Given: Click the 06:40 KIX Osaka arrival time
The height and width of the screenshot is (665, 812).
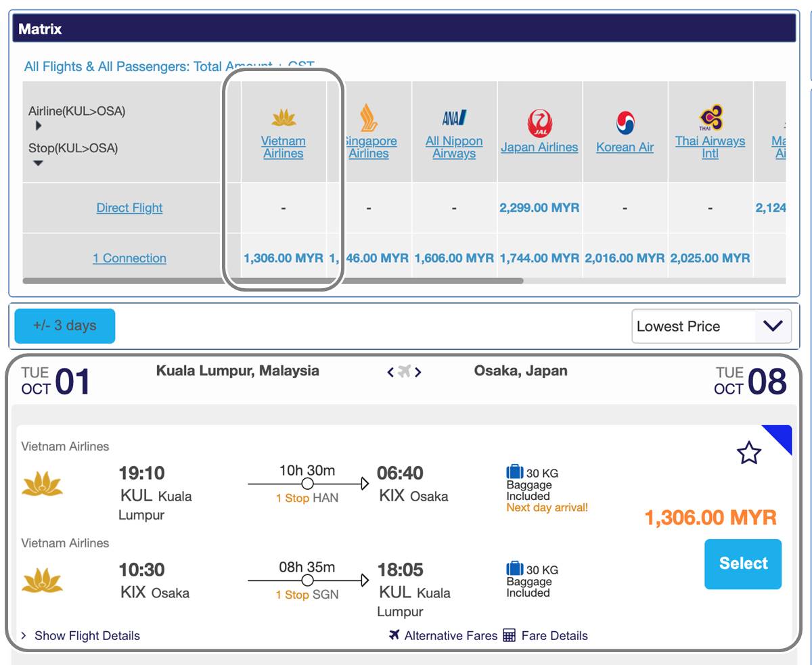Looking at the screenshot, I should pos(401,473).
